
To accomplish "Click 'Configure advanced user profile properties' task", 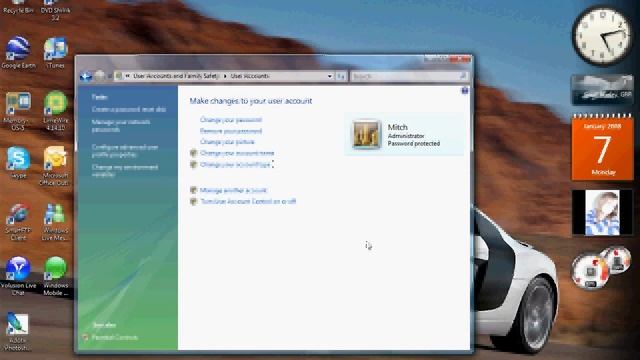I will coord(125,151).
